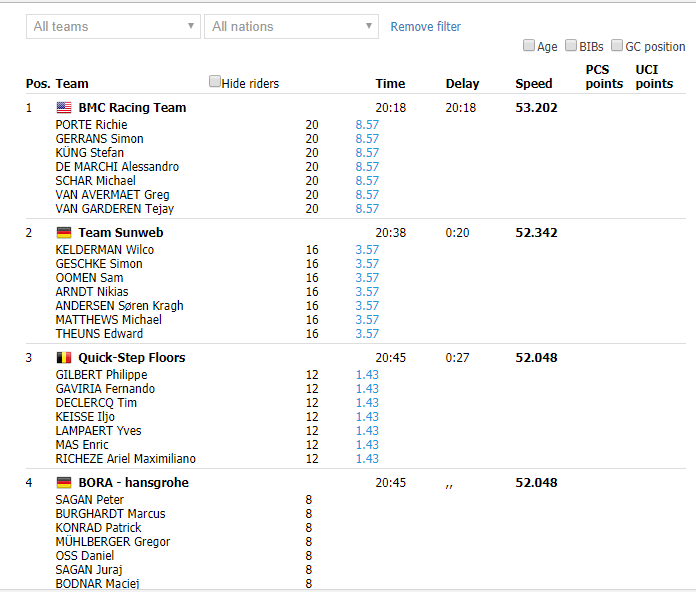The image size is (696, 592).
Task: Click 3.57 UCI points for KELDERMAN Wilco
Action: [367, 250]
